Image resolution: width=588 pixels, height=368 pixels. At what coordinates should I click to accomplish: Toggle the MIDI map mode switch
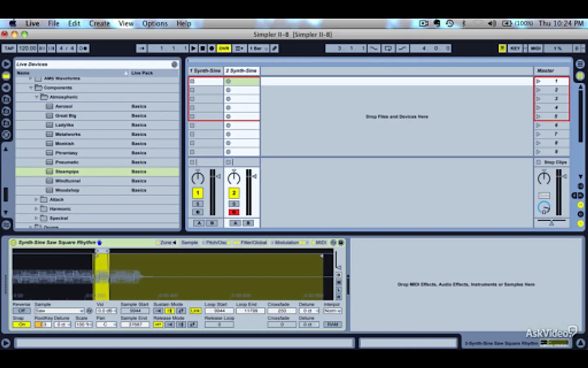click(x=535, y=48)
